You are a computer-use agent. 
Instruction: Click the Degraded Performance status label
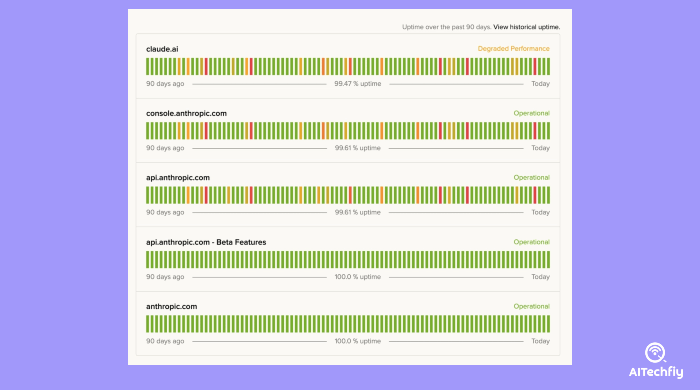click(513, 49)
